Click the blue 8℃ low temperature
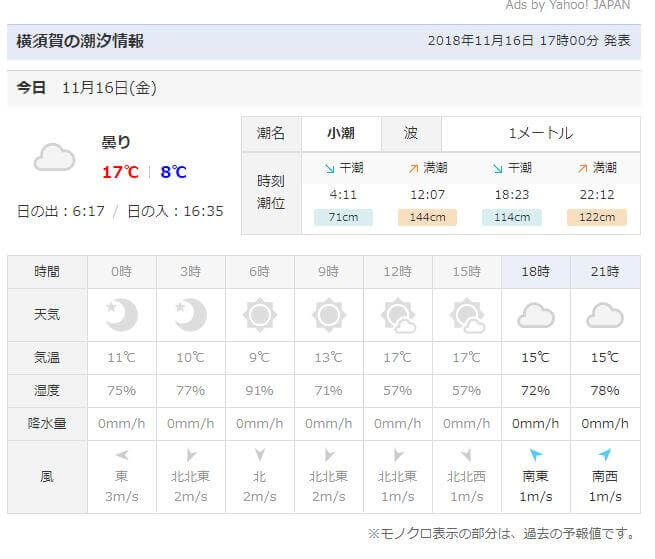This screenshot has width=655, height=559. [173, 172]
